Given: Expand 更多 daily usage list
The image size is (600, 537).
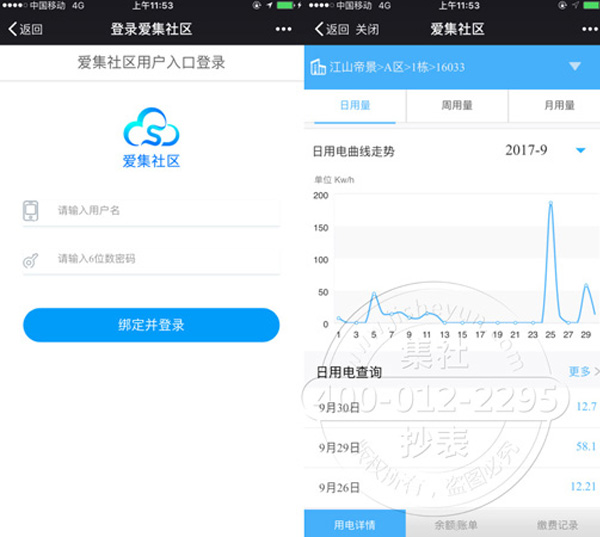Looking at the screenshot, I should pos(583,371).
